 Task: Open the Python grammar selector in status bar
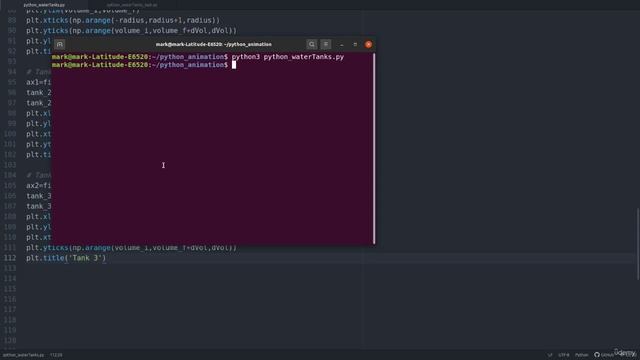click(582, 355)
